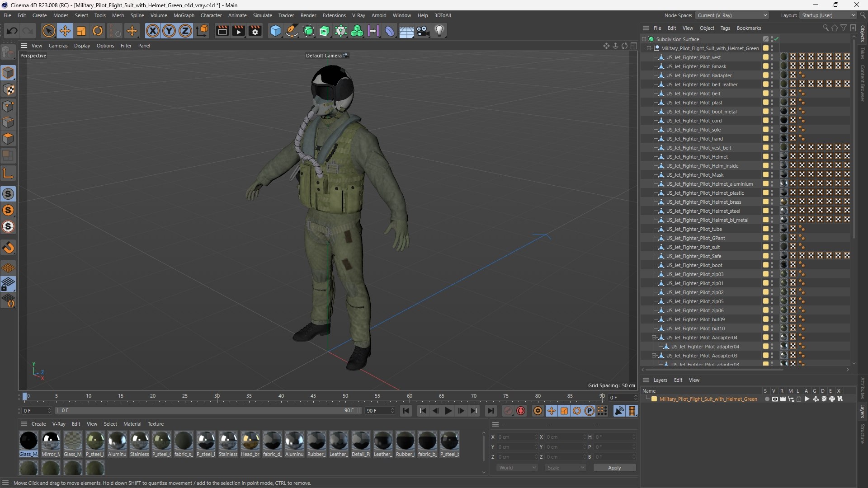Select the Glass_M material thumbnail
Screen dimensions: 868x488
(x=28, y=444)
